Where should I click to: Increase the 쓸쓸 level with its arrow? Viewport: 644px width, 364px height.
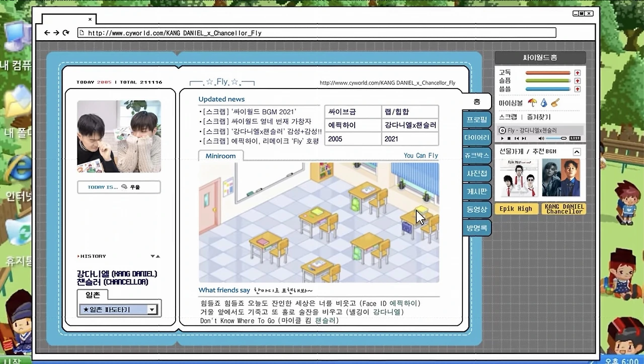pyautogui.click(x=578, y=89)
